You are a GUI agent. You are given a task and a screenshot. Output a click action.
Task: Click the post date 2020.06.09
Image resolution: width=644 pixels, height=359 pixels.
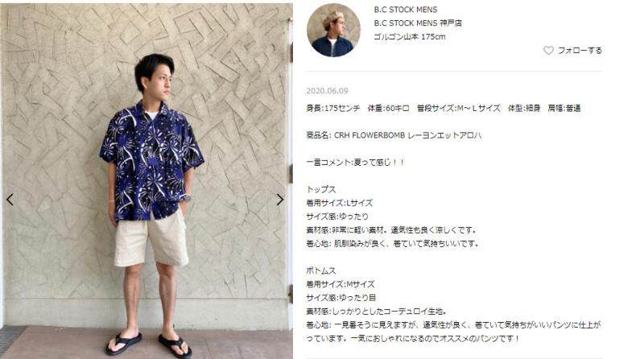(x=327, y=91)
